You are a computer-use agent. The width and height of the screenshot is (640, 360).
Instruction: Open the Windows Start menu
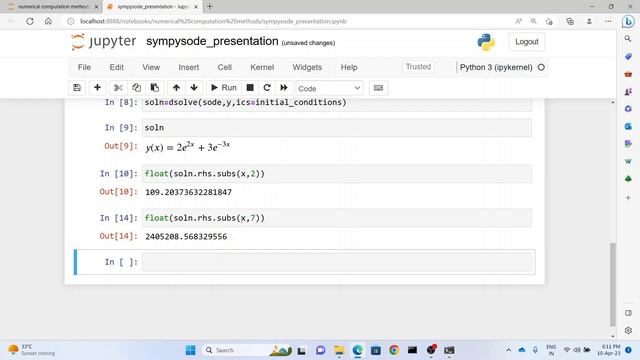[190, 350]
